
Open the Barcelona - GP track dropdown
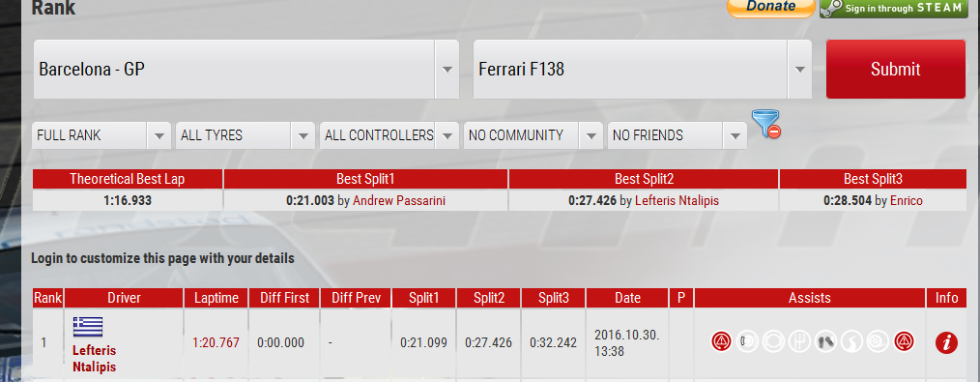click(246, 70)
